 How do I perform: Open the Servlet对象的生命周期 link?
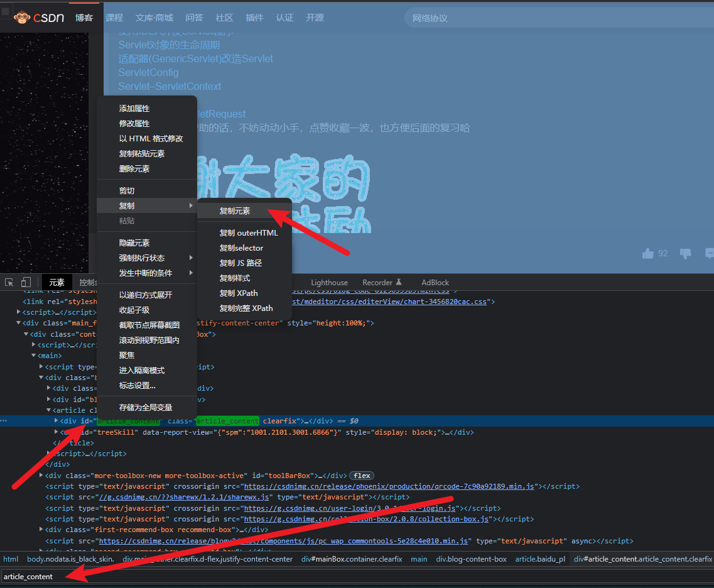pyautogui.click(x=169, y=45)
